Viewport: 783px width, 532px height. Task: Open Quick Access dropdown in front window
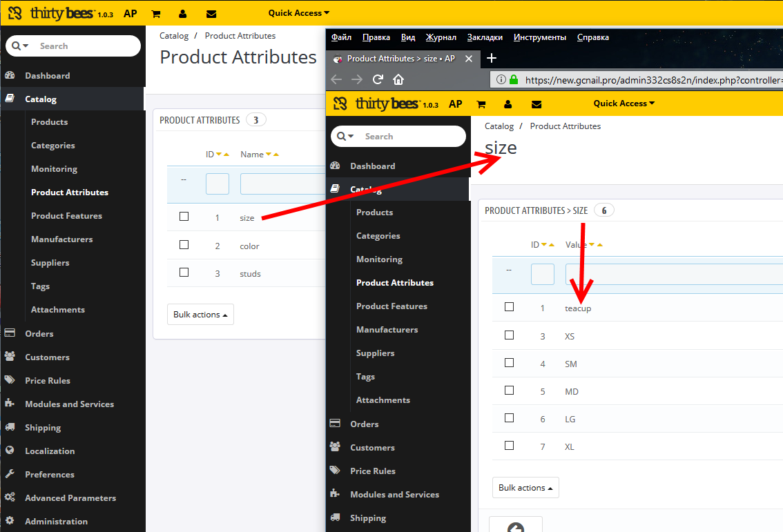tap(624, 104)
